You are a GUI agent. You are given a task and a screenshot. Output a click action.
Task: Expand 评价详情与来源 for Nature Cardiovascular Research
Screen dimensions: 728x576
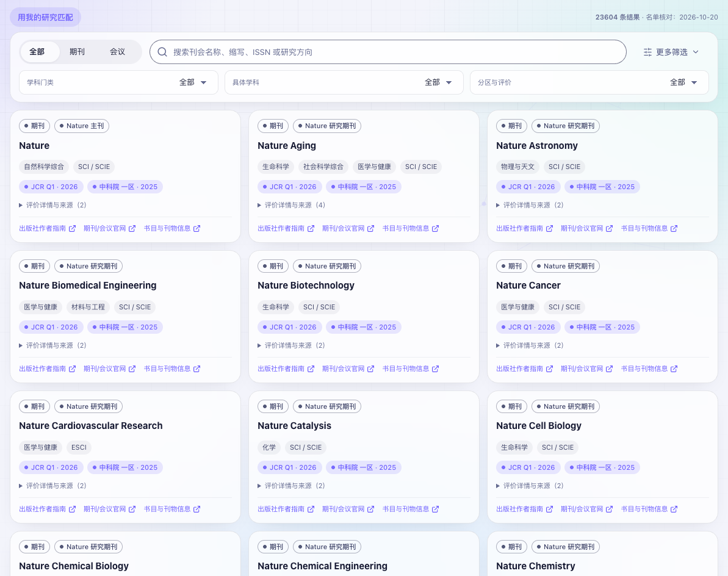click(53, 486)
